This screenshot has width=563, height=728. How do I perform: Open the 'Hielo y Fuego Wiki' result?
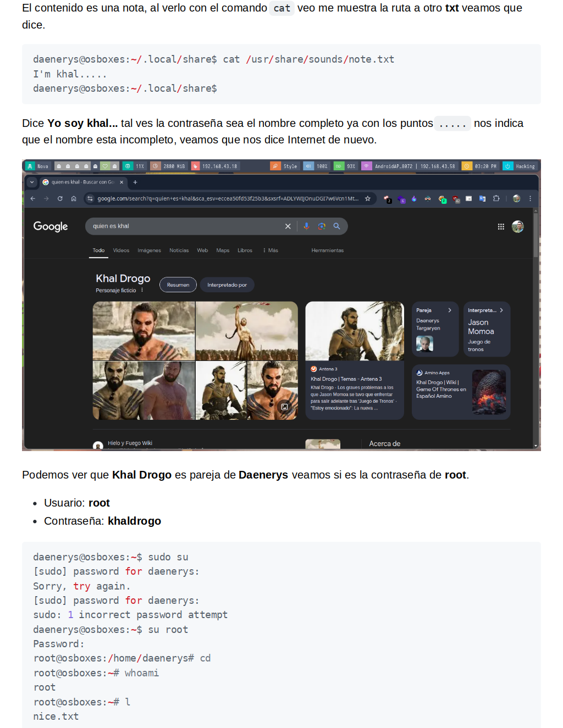[130, 443]
